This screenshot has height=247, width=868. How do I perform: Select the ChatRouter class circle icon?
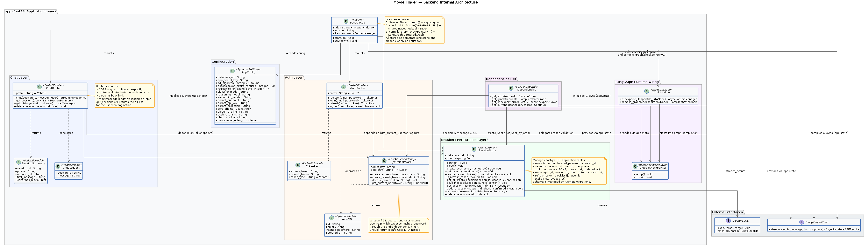click(40, 87)
